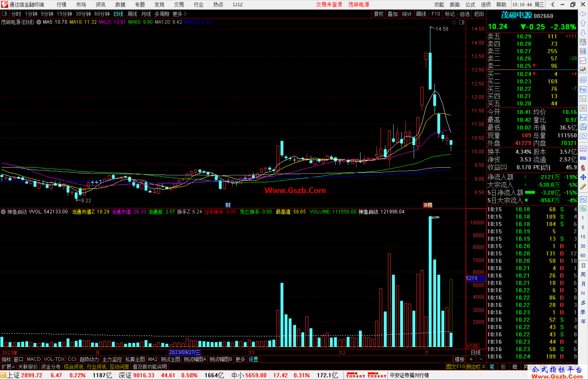588x380 pixels.
Task: Open the 笔 tick tab under the trade list
Action: point(492,367)
